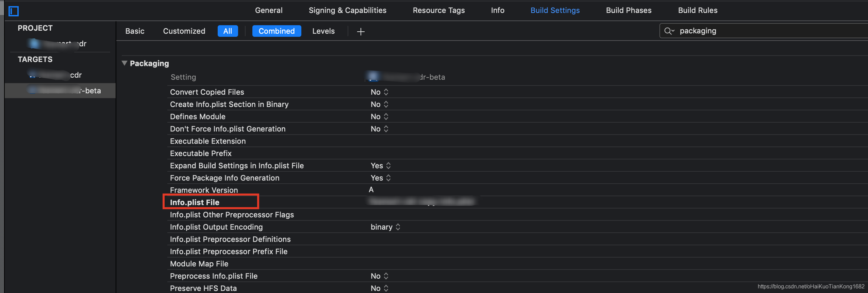
Task: Go to Build Phases tab
Action: coord(629,10)
